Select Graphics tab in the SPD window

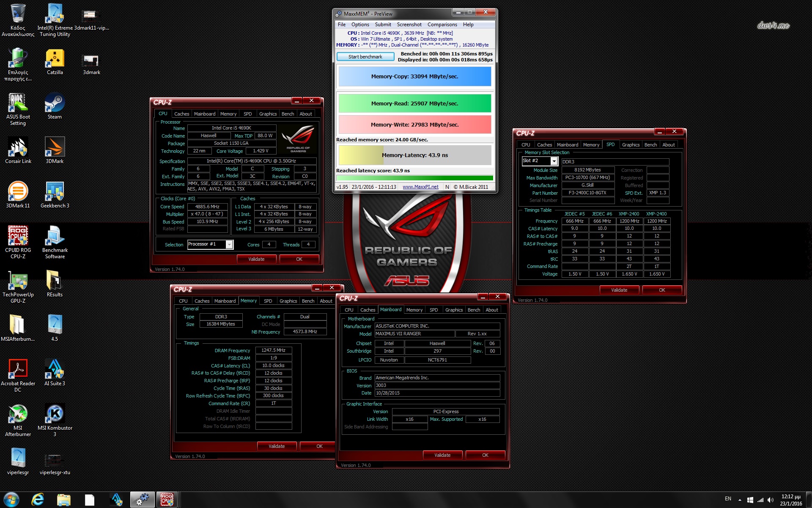click(x=631, y=145)
